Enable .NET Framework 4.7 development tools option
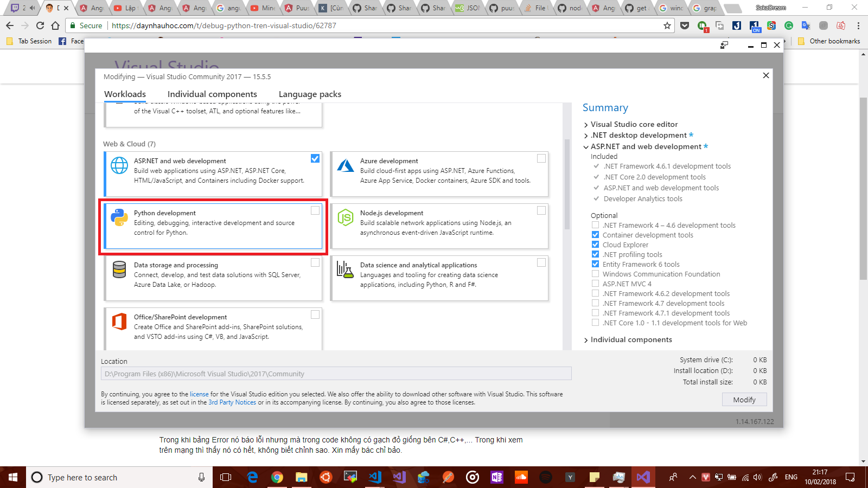This screenshot has height=488, width=868. click(x=595, y=303)
